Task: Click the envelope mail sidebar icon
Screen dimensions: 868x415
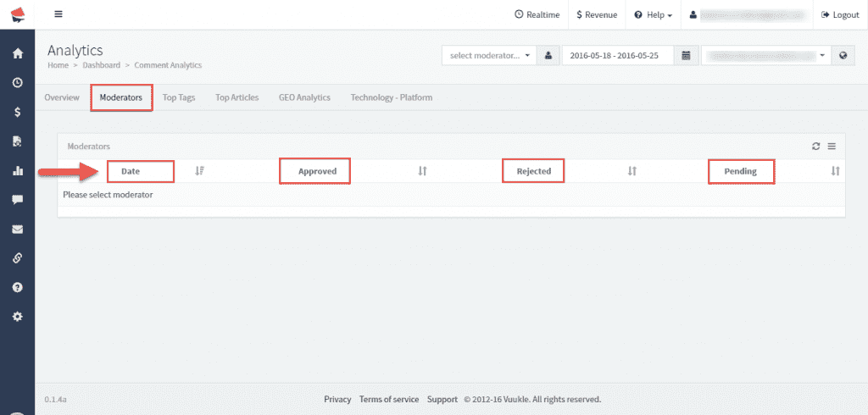Action: click(x=17, y=229)
